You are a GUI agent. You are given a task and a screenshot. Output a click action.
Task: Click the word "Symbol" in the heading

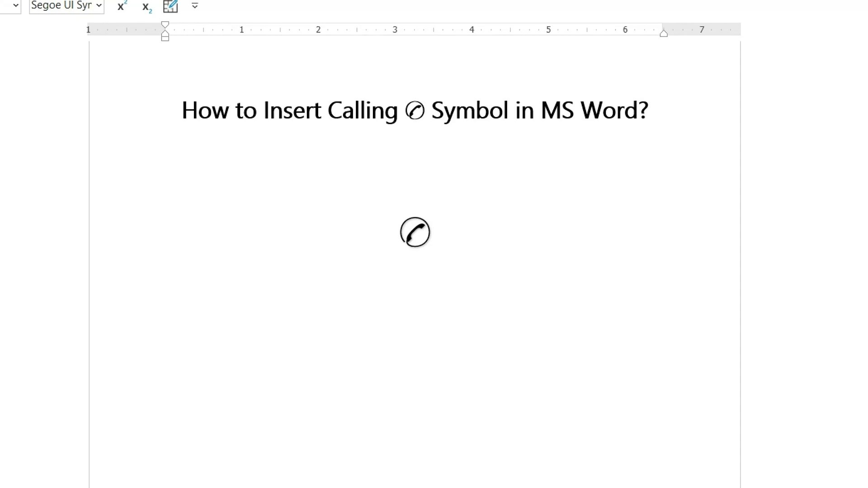[x=470, y=111]
